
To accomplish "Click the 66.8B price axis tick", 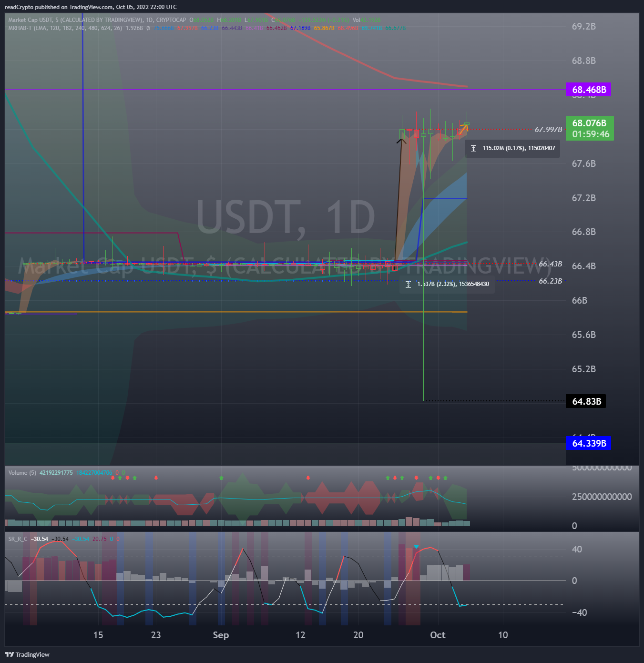I will 584,232.
